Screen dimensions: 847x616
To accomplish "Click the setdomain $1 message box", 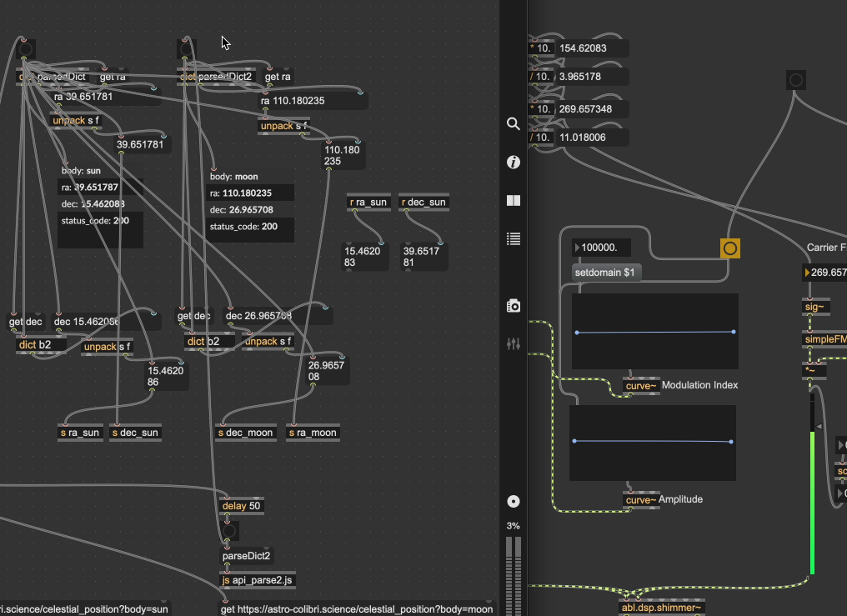I will 606,273.
